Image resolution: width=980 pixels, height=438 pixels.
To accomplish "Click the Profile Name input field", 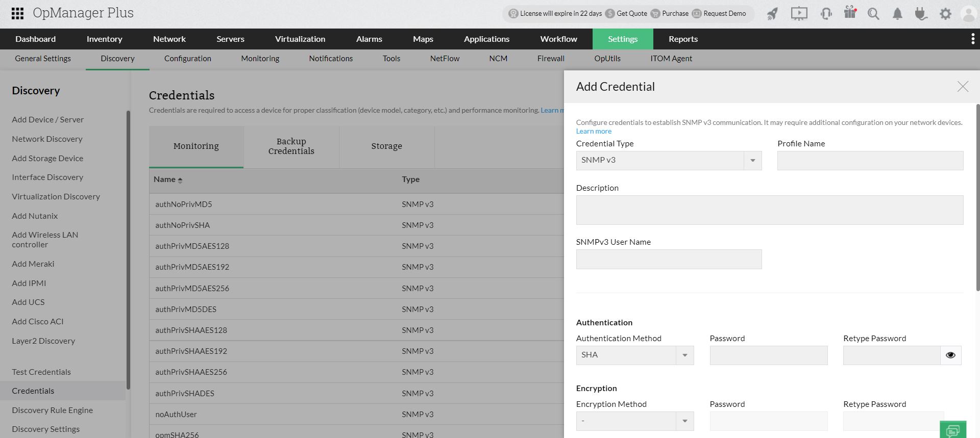I will (870, 161).
